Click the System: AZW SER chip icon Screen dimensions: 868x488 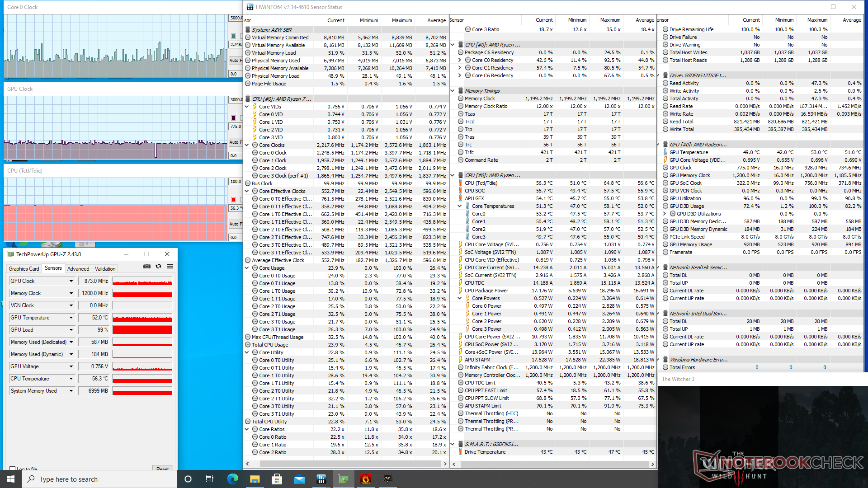pyautogui.click(x=248, y=30)
